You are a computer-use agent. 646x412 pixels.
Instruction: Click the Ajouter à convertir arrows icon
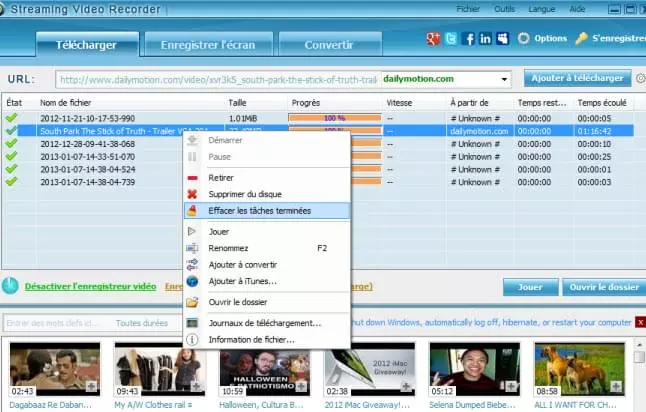[x=192, y=265]
